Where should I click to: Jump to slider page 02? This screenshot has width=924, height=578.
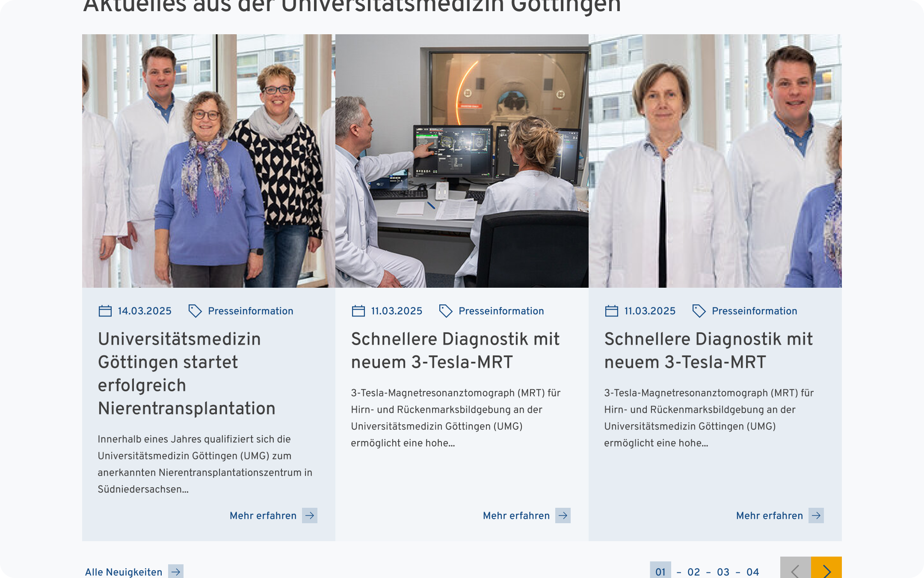(x=693, y=572)
